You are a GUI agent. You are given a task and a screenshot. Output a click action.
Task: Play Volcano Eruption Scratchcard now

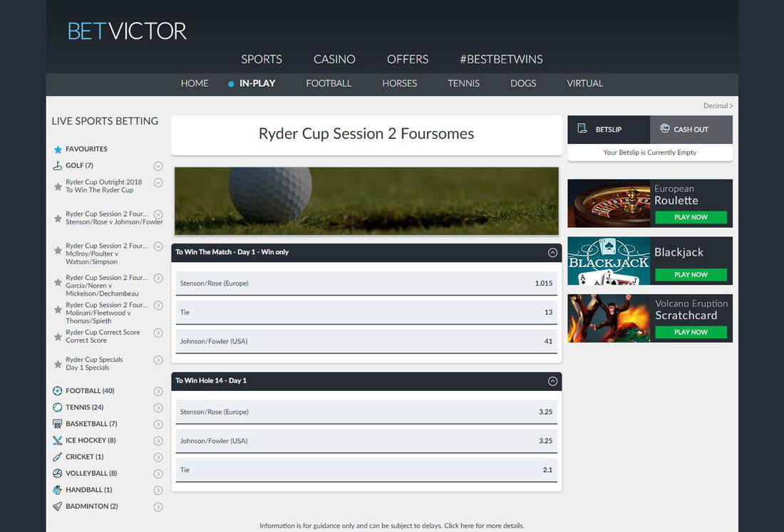tap(691, 332)
